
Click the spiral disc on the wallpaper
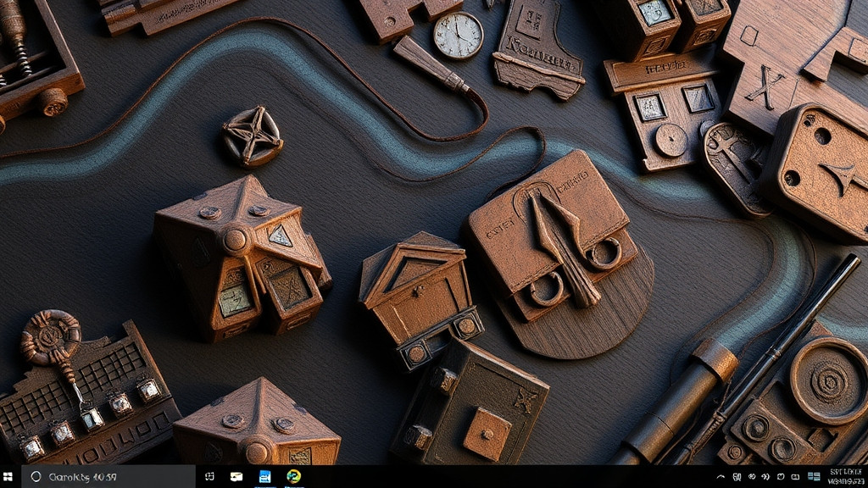click(x=829, y=381)
